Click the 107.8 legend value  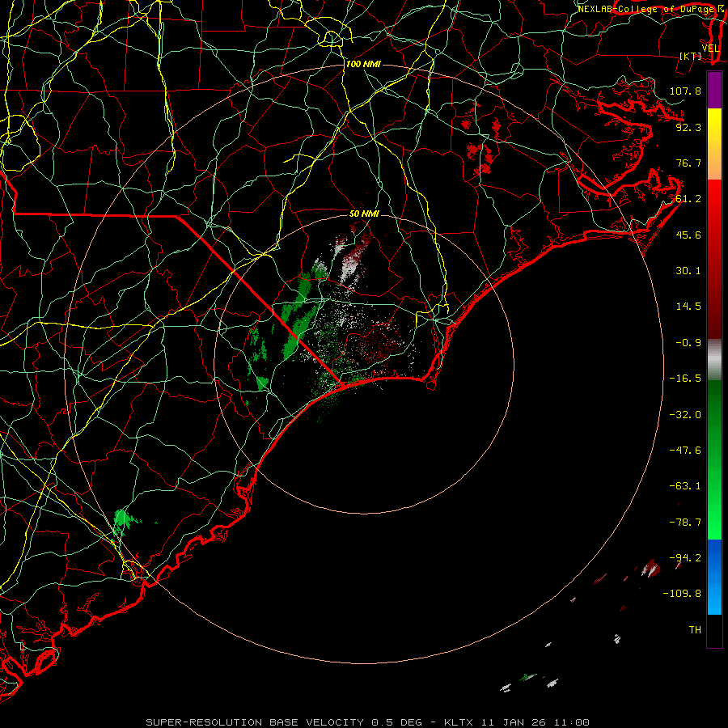(685, 91)
